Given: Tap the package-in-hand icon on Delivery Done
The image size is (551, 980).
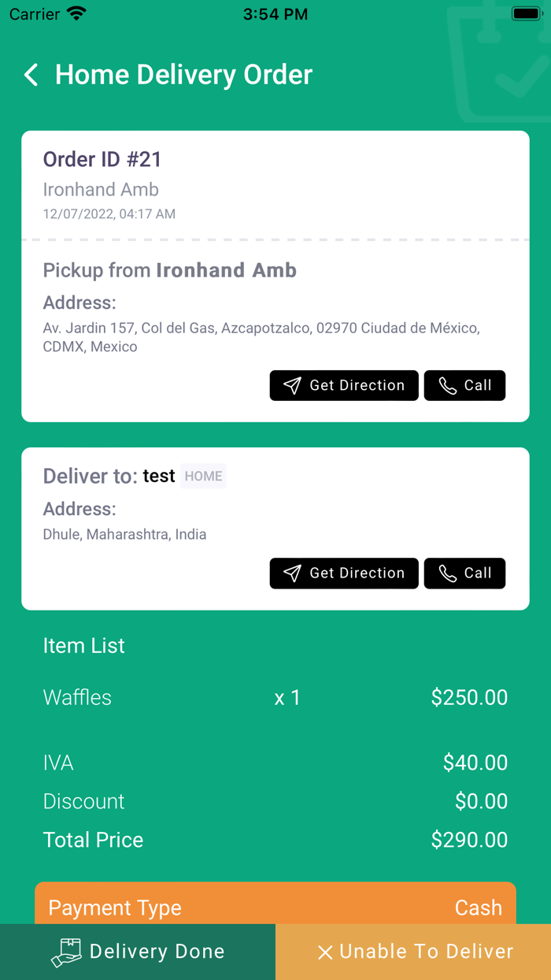Looking at the screenshot, I should point(66,952).
